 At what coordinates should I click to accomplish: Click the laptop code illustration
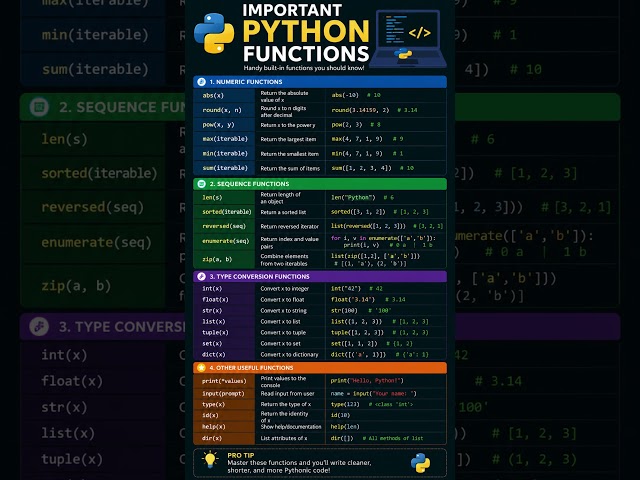[x=409, y=39]
